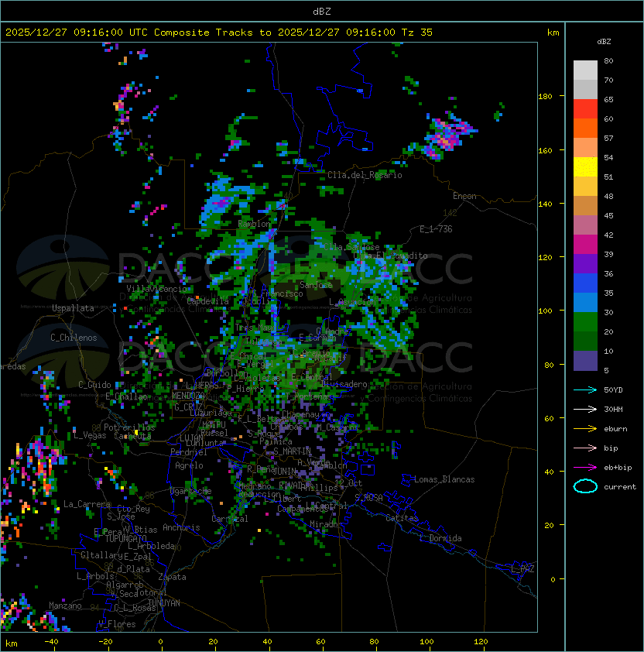This screenshot has width=644, height=652.
Task: Click the cyan 50YD track arrow in legend
Action: click(x=585, y=390)
